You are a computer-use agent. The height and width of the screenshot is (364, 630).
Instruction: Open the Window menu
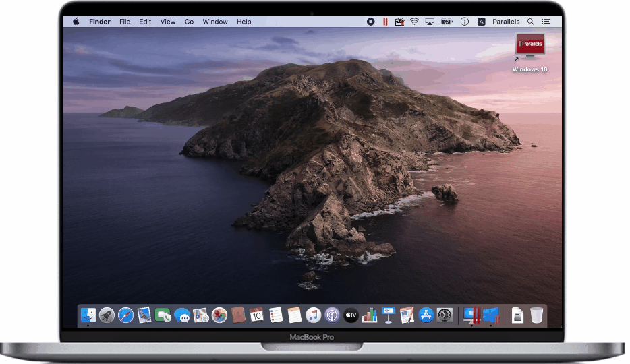pos(215,22)
